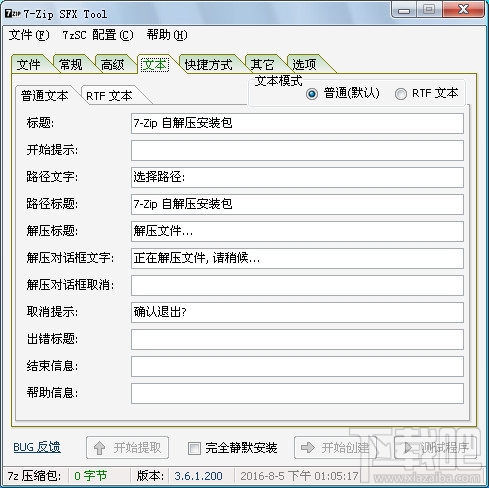Open the RTF 文本 sub-tab

[x=109, y=96]
